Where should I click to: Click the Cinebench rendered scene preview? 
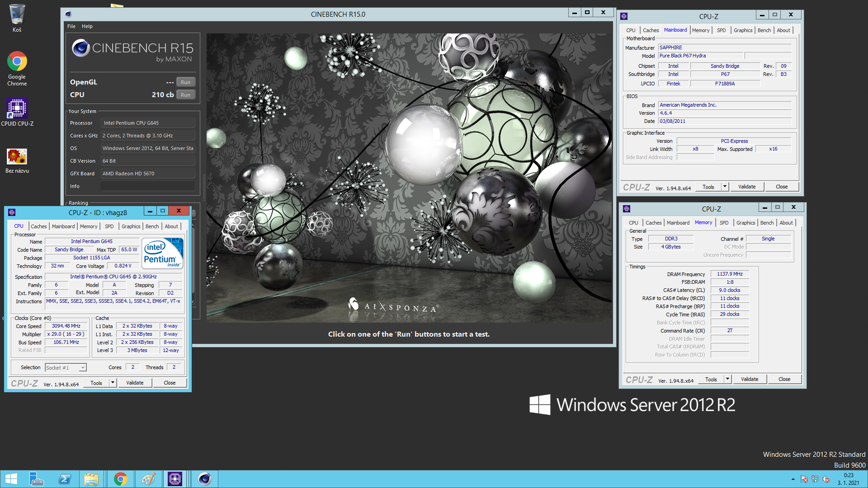coord(409,178)
